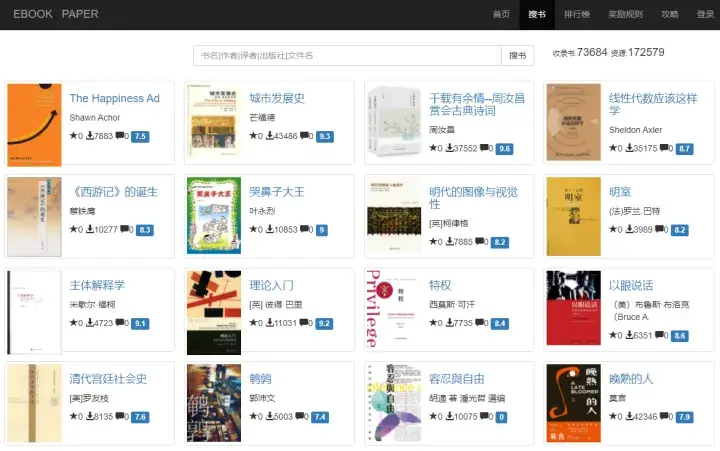Open the 容忍與自由 title link
Screen dimensions: 720x451
(457, 379)
